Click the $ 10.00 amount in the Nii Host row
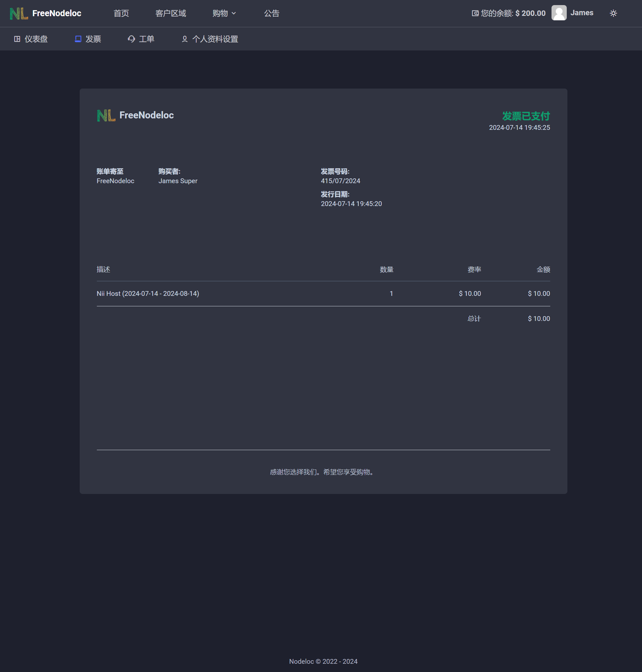 (539, 294)
